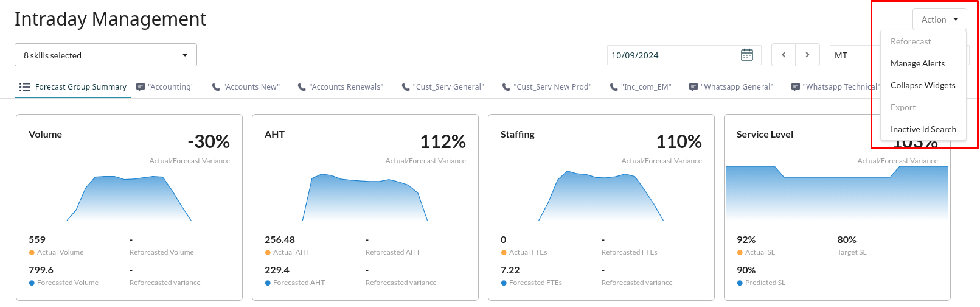Viewport: 980px width, 307px height.
Task: Click the orange Actual FTEs legend dot
Action: (x=504, y=252)
